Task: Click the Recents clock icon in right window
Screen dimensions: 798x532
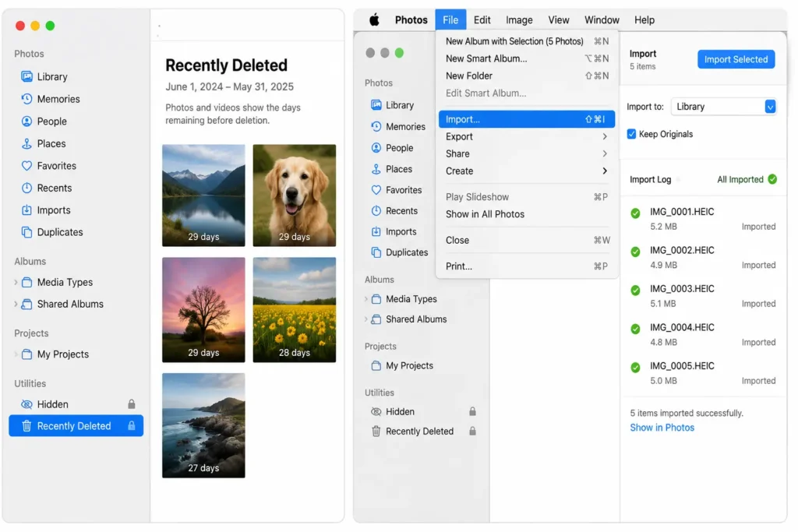Action: [x=376, y=210]
